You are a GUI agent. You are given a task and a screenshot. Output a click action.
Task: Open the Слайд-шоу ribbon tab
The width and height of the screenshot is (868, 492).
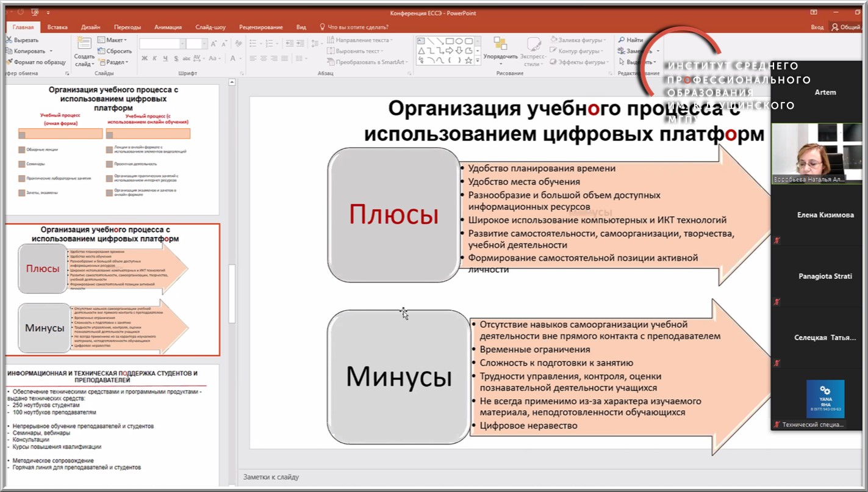210,27
